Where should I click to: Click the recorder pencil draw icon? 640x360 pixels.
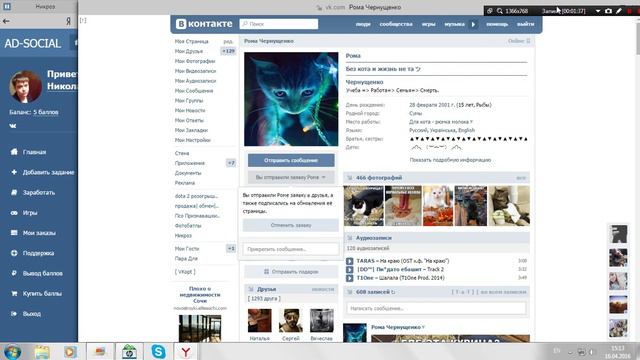click(619, 11)
